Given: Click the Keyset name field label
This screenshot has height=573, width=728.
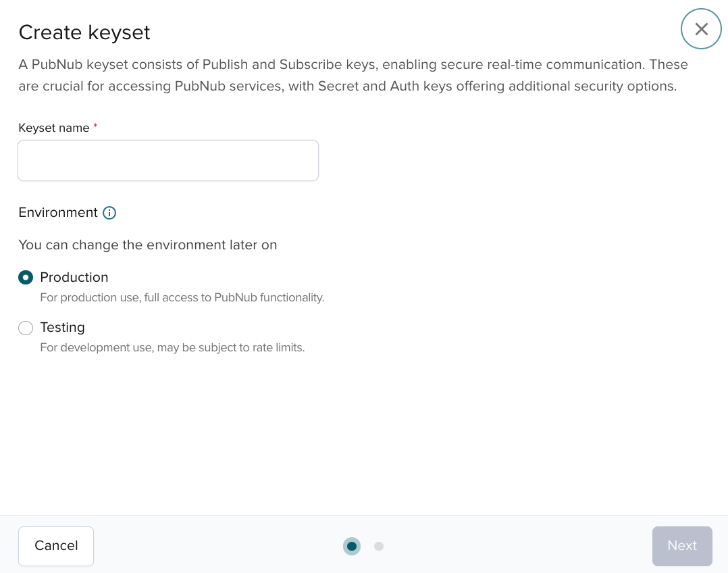Looking at the screenshot, I should (54, 128).
